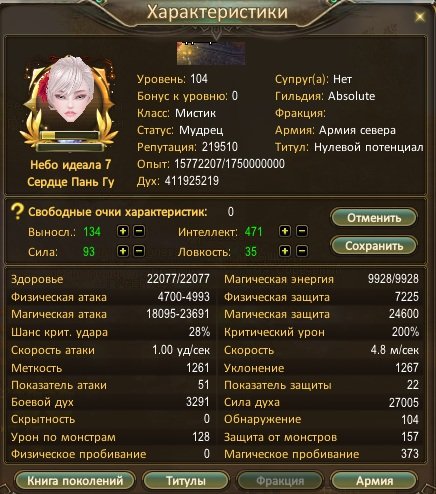Close the Характеристики window
Image resolution: width=436 pixels, height=494 pixels.
pyautogui.click(x=420, y=16)
